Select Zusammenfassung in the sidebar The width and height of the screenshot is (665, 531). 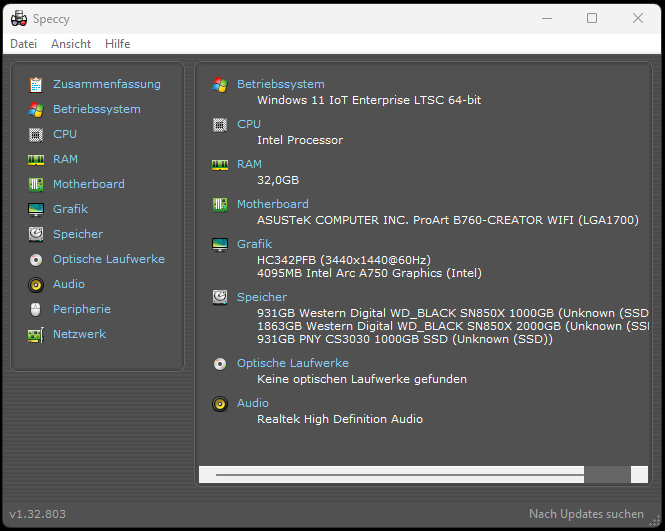click(x=107, y=84)
